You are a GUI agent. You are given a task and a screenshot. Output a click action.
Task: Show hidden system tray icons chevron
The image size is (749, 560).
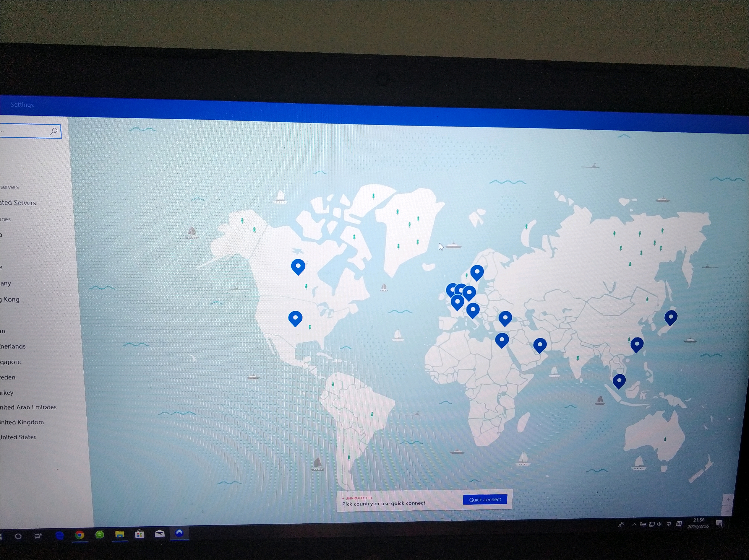pyautogui.click(x=633, y=525)
